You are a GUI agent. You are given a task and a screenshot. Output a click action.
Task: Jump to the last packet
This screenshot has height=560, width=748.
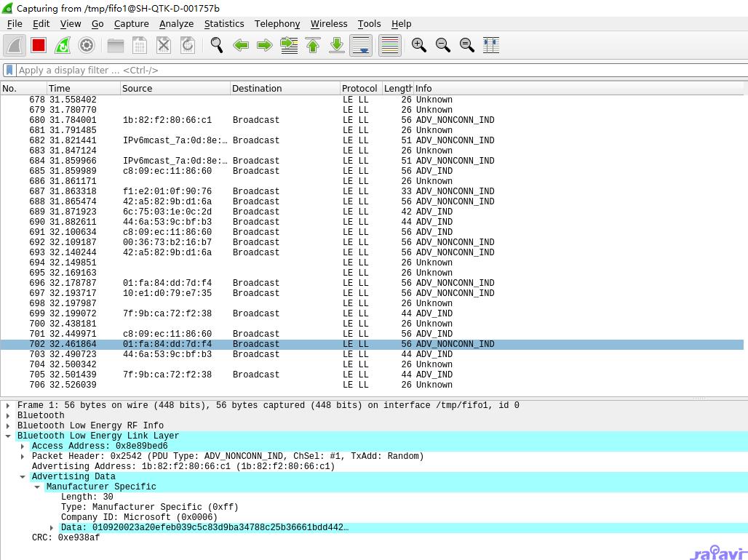coord(337,45)
